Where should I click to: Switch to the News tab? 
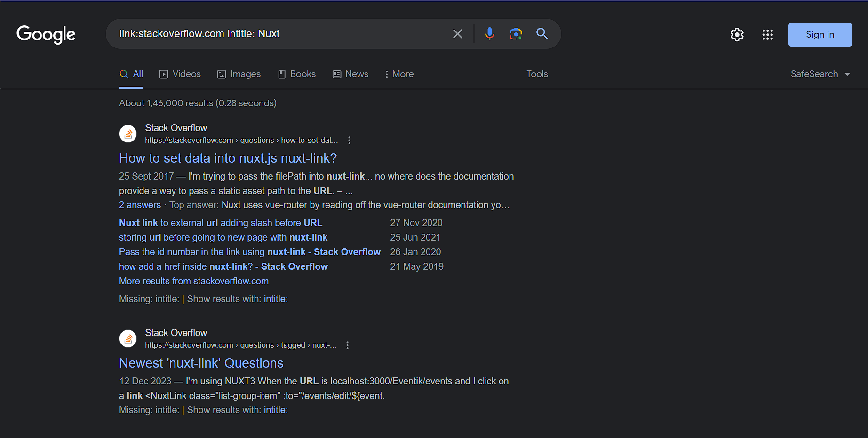coord(350,74)
